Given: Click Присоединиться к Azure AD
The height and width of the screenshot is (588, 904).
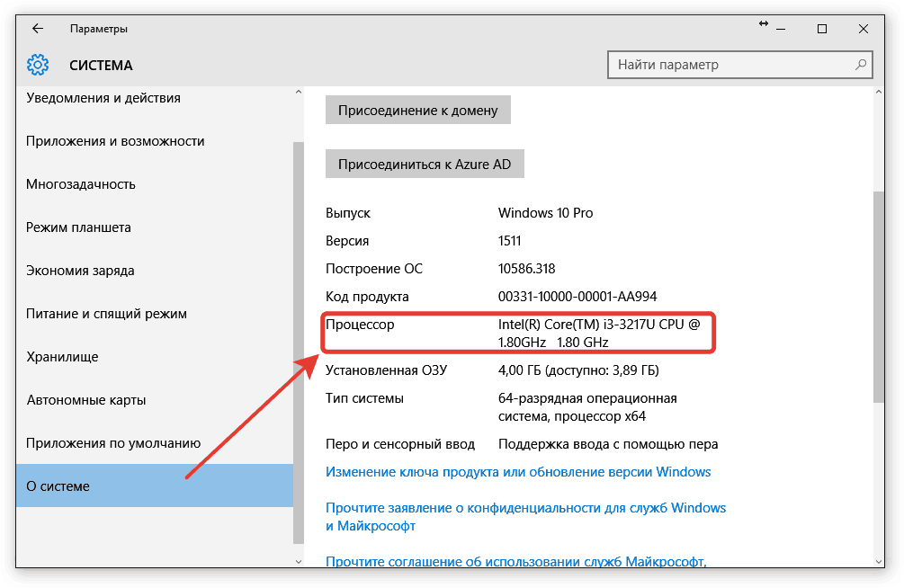Looking at the screenshot, I should pos(425,164).
